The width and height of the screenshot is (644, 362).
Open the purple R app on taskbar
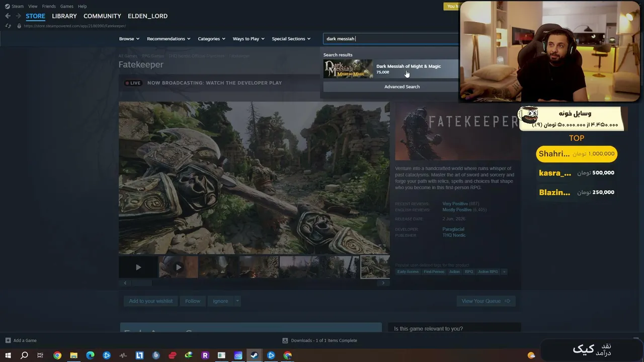[x=205, y=355]
